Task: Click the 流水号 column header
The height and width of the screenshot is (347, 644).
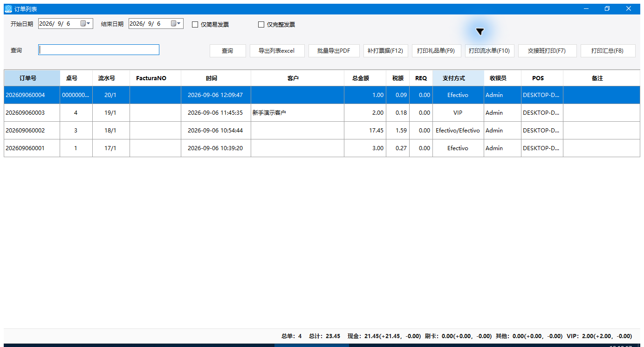Action: pos(111,78)
